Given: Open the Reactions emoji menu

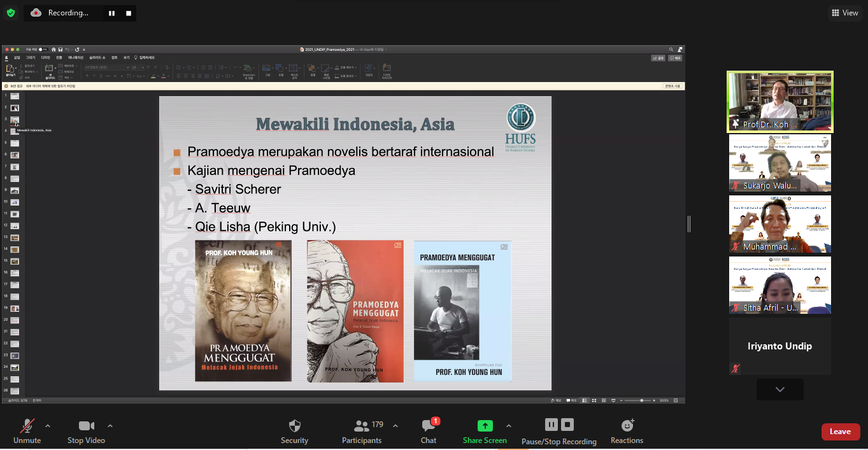Looking at the screenshot, I should click(x=627, y=431).
